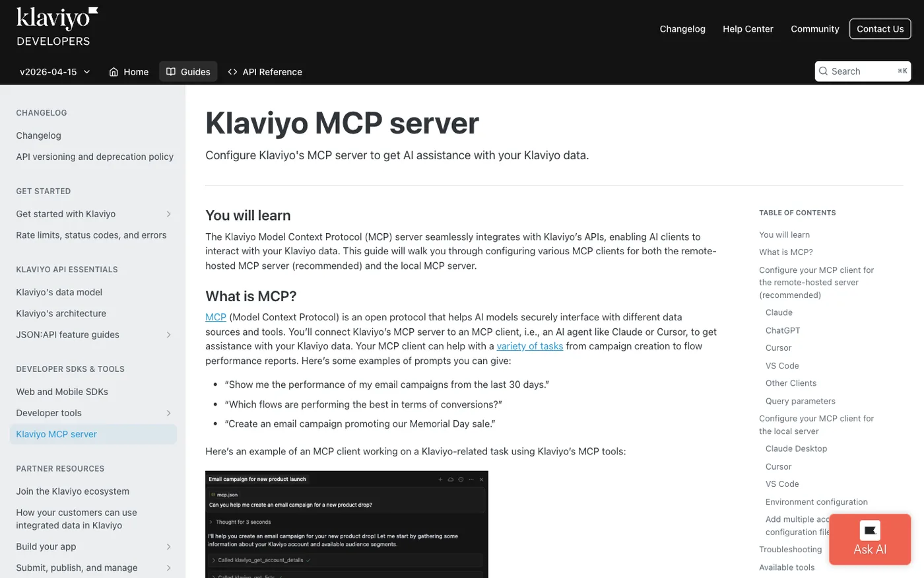
Task: Open the v2026-04-15 version dropdown
Action: tap(55, 72)
